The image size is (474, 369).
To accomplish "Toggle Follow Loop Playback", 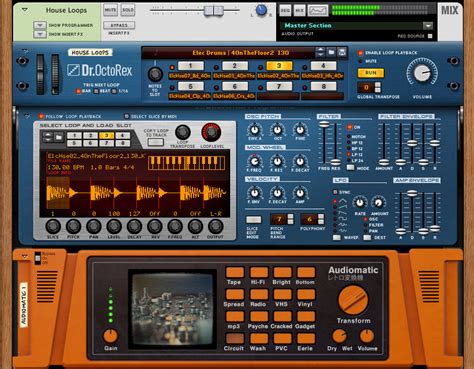I will pos(41,116).
